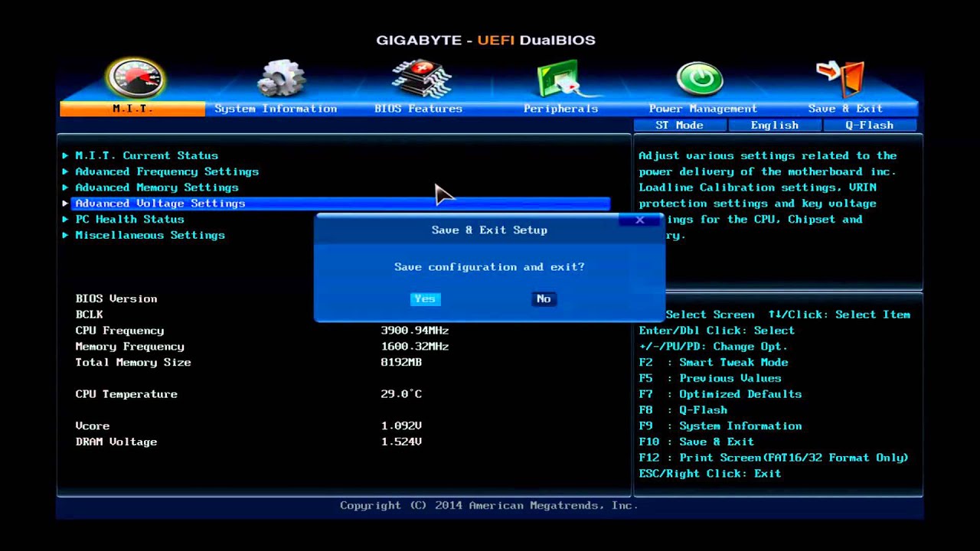980x551 pixels.
Task: Expand arrow beside Miscellaneous Settings
Action: coord(65,236)
